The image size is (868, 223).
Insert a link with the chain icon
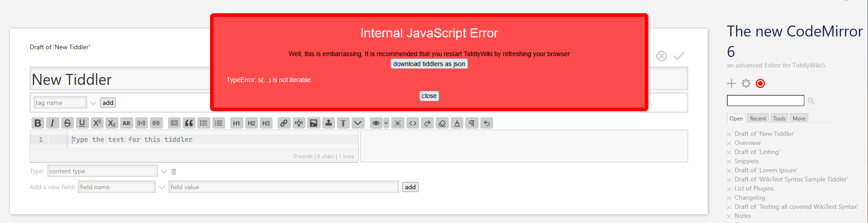coord(284,123)
